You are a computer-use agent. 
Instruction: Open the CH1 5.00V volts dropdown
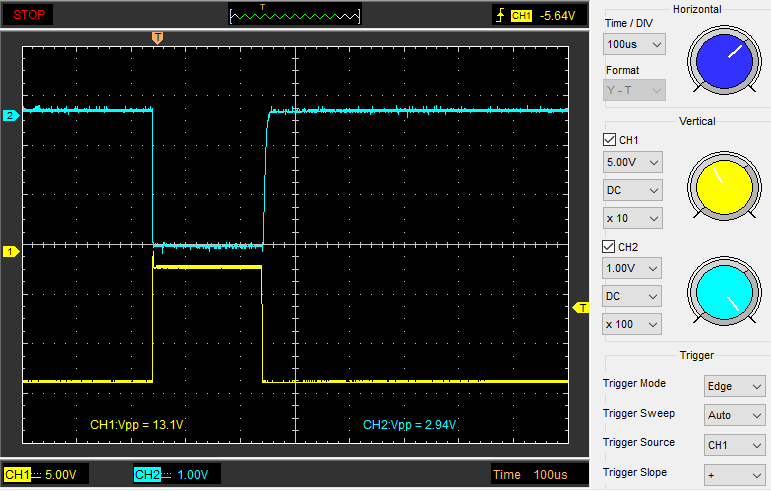634,162
